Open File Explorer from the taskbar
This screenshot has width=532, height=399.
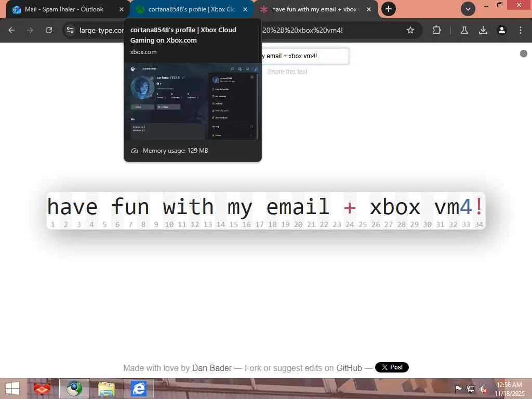(106, 389)
